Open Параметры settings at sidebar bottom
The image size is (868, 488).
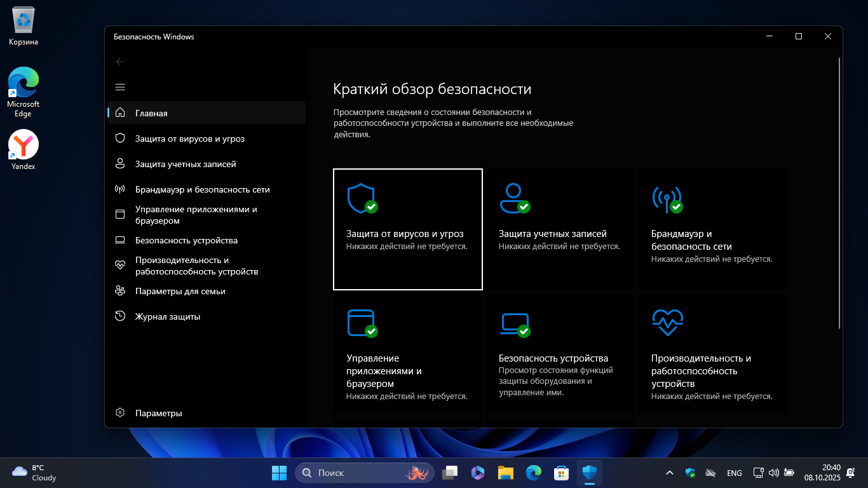pos(158,413)
